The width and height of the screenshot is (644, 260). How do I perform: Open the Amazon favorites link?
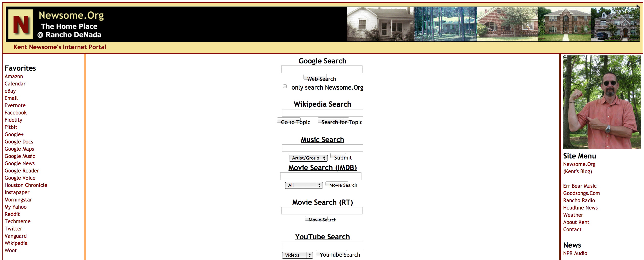click(14, 76)
